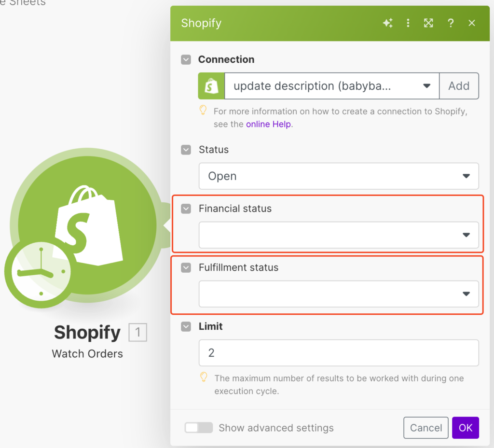Toggle the Fulfillment status field checkbox
Image resolution: width=494 pixels, height=448 pixels.
pos(186,267)
